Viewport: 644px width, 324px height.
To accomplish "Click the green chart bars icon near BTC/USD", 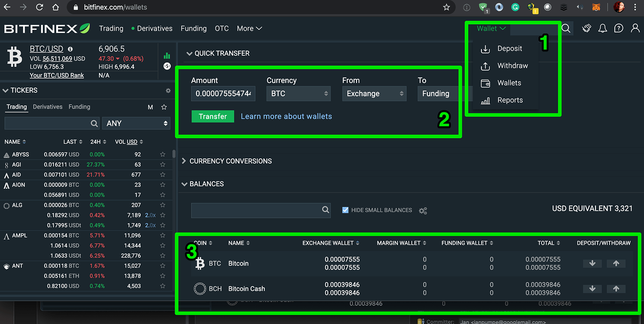I will [x=167, y=55].
